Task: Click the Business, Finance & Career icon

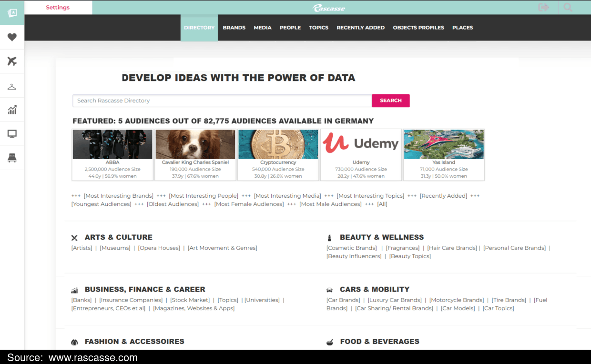Action: [x=74, y=290]
